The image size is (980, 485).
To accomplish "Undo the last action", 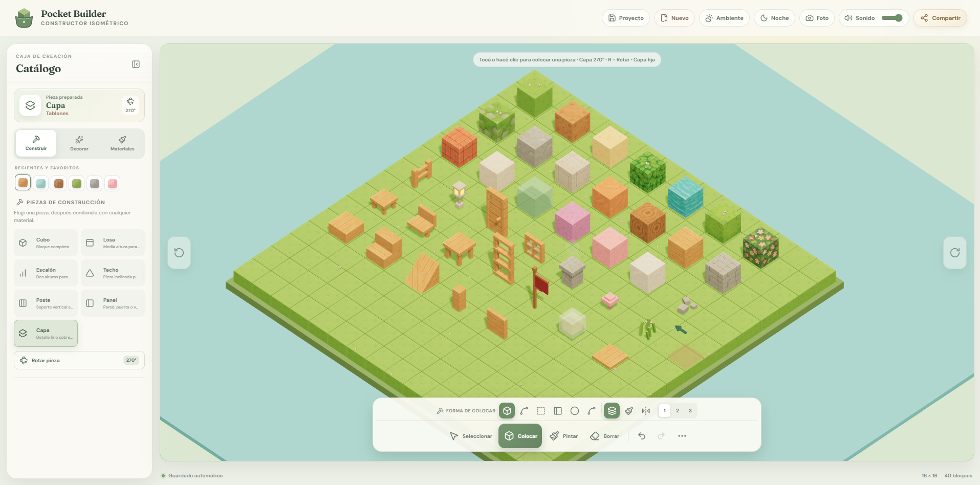I will pyautogui.click(x=642, y=436).
